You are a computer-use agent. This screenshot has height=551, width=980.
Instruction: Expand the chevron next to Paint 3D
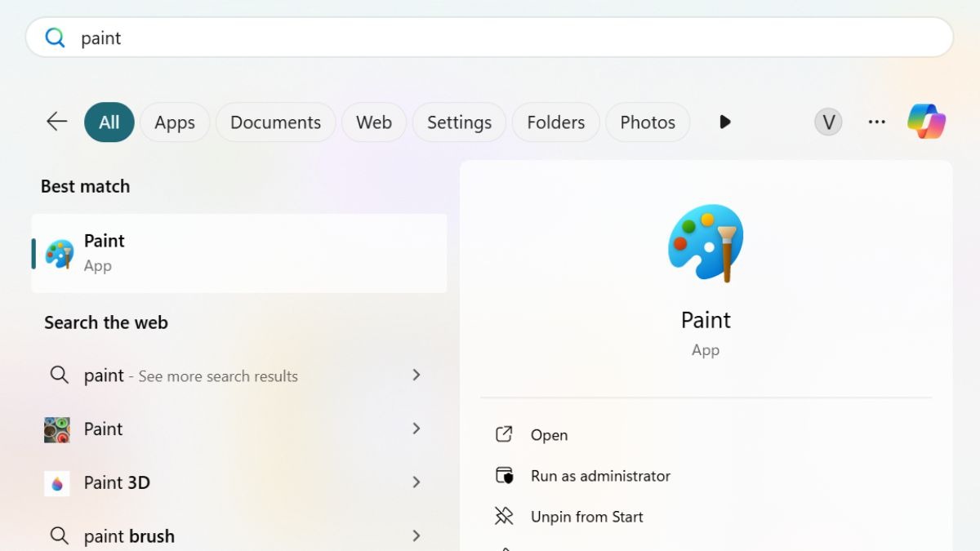416,482
